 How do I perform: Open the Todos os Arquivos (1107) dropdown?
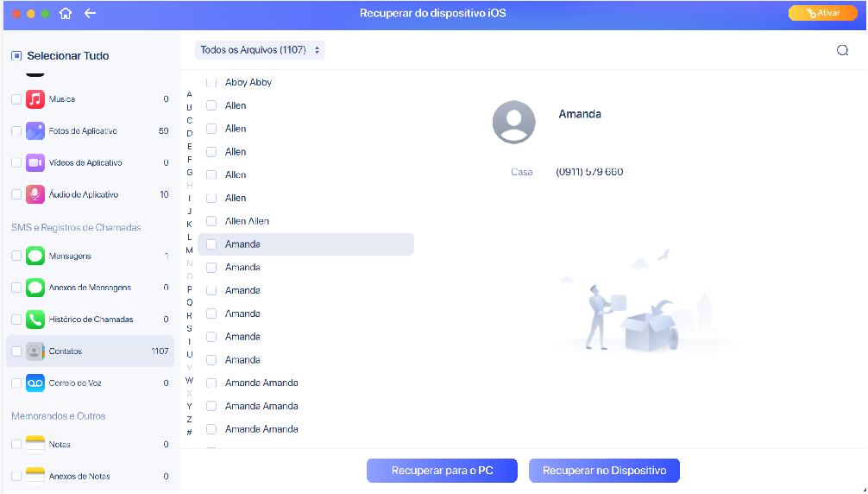(260, 50)
